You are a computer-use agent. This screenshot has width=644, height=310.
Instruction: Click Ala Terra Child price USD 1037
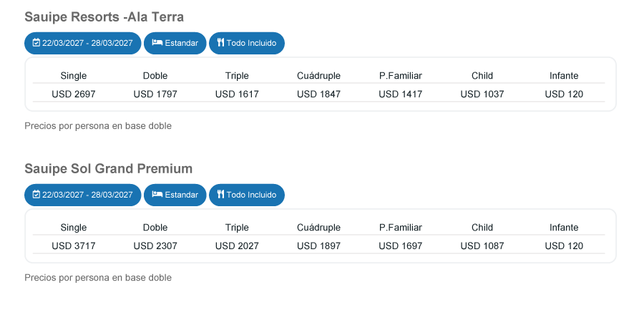482,95
